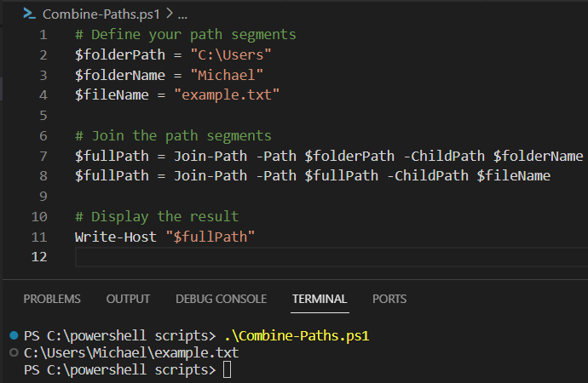Click the PowerShell file icon in breadcrumb
Image resolution: width=588 pixels, height=383 pixels.
pyautogui.click(x=29, y=14)
